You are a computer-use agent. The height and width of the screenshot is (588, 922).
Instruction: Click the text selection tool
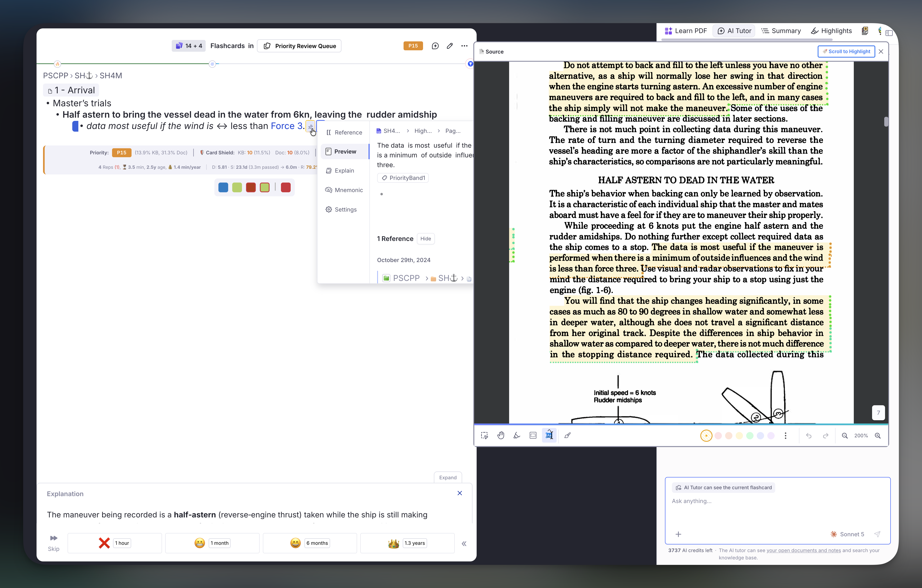pos(549,435)
